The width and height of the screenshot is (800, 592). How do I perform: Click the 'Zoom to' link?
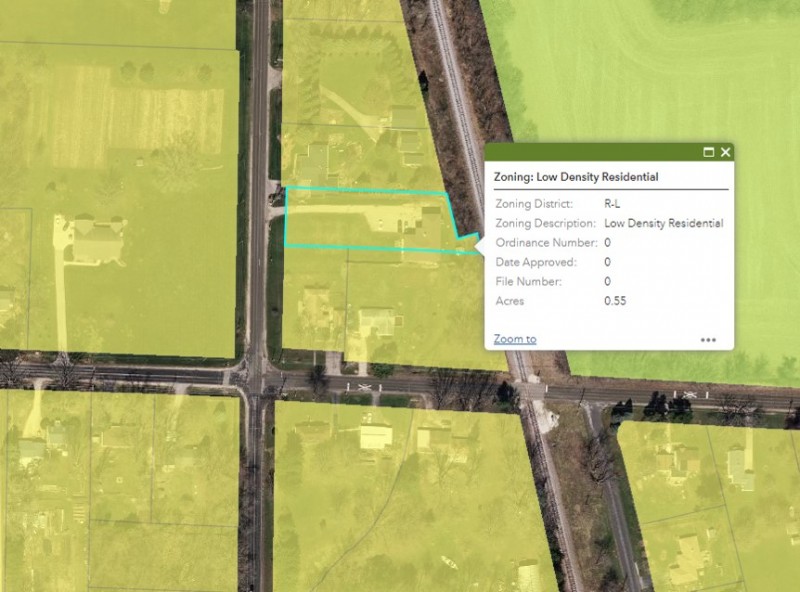point(515,339)
